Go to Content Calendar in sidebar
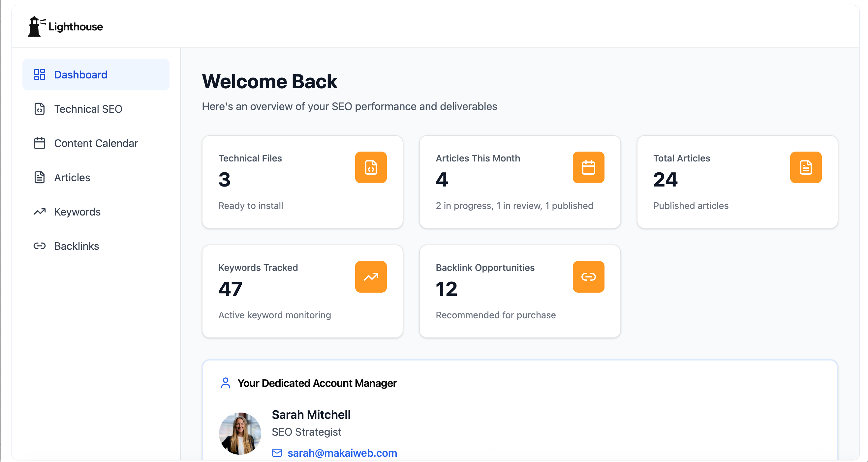 pyautogui.click(x=96, y=143)
